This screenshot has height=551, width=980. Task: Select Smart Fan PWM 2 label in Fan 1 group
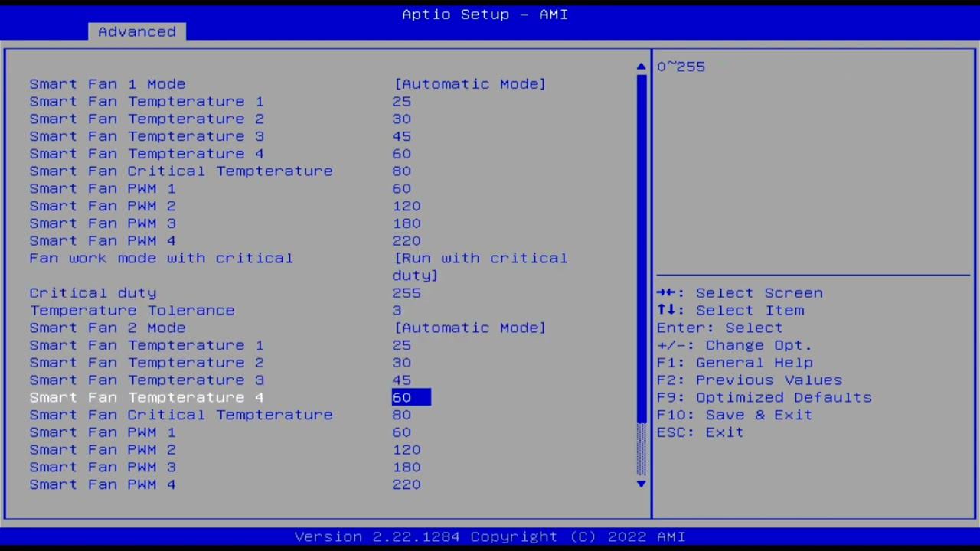pyautogui.click(x=103, y=206)
